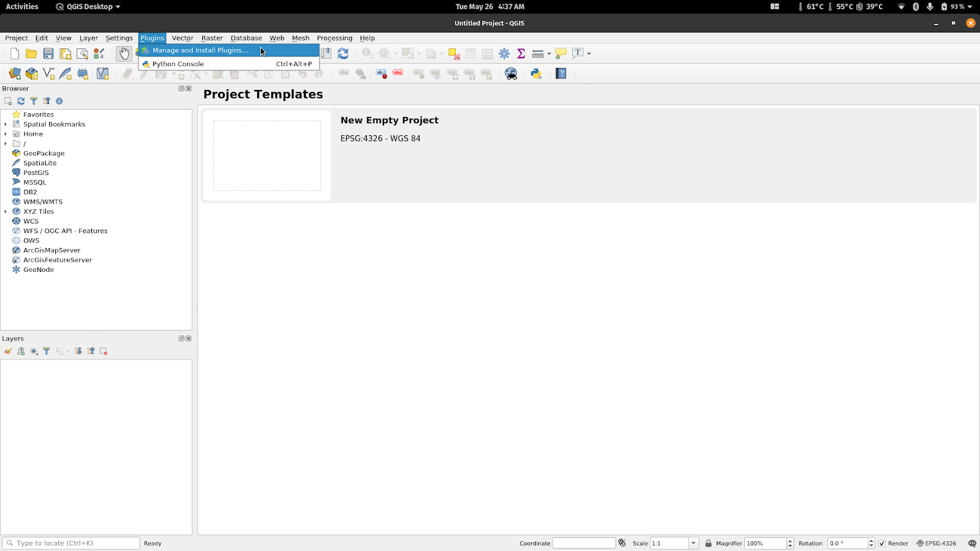Click Remove Layer icon in Layers panel

104,351
